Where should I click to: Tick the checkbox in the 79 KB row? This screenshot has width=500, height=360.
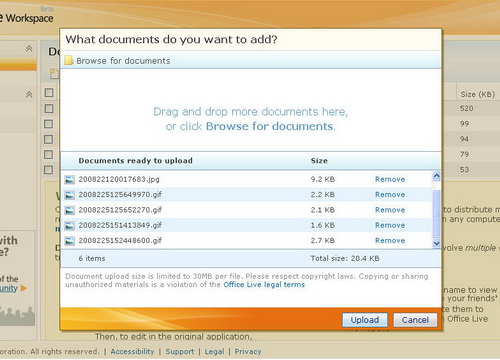[x=49, y=154]
